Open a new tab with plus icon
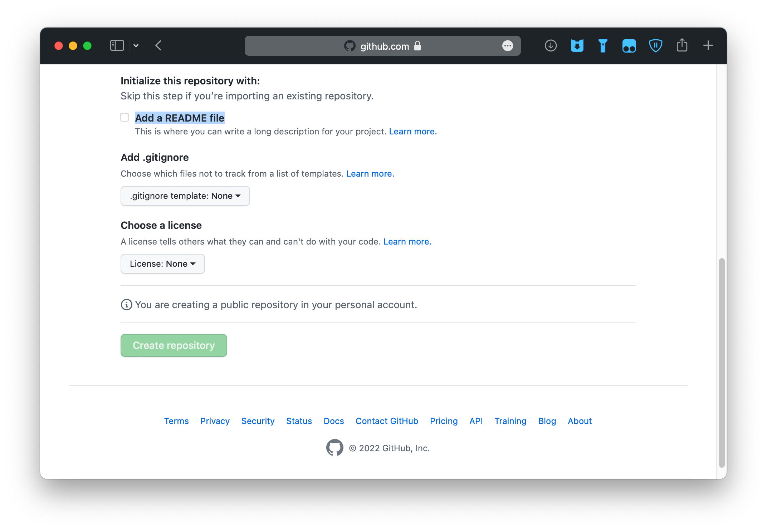Image resolution: width=767 pixels, height=532 pixels. click(708, 45)
